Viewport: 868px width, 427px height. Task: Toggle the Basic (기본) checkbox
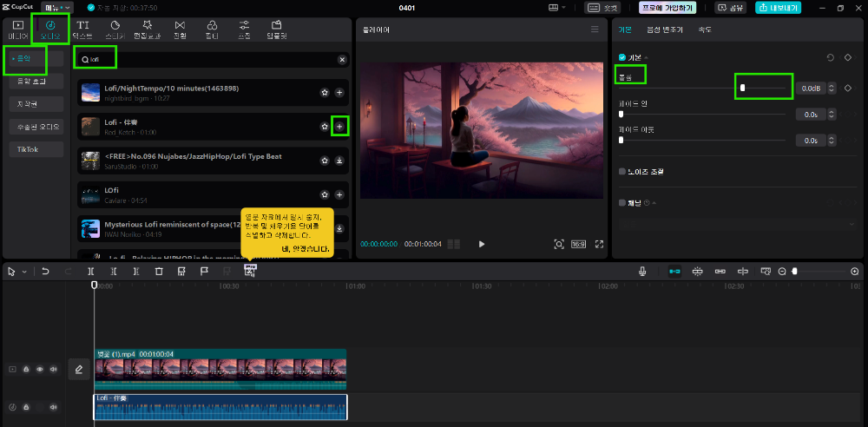(x=622, y=57)
